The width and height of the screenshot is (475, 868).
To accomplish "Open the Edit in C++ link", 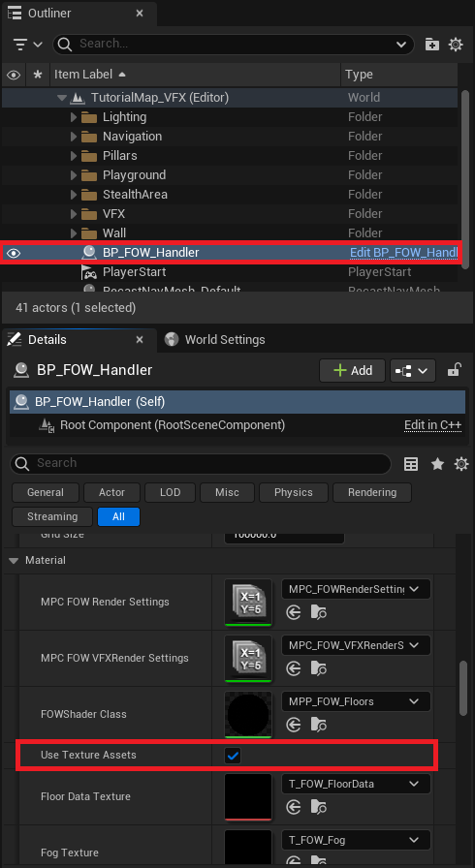I will pos(432,425).
